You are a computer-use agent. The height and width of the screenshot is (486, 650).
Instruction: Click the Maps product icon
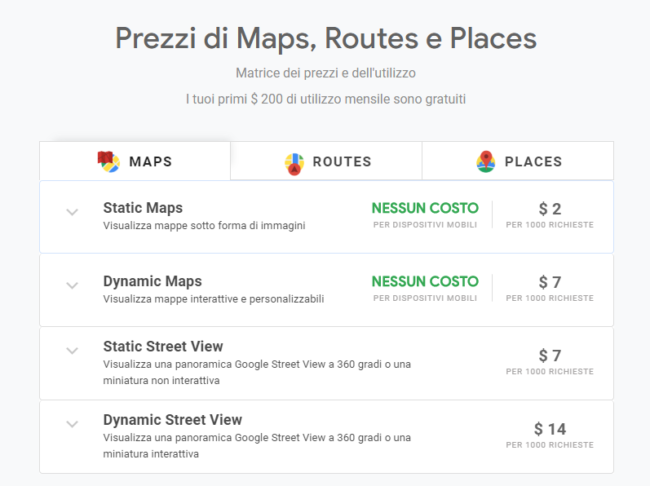click(x=109, y=162)
